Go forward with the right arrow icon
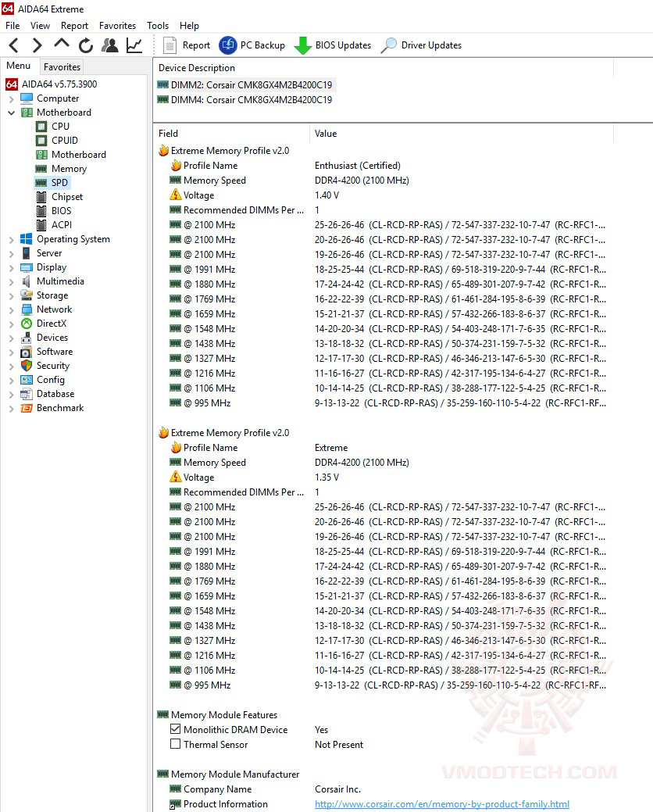 (x=37, y=45)
